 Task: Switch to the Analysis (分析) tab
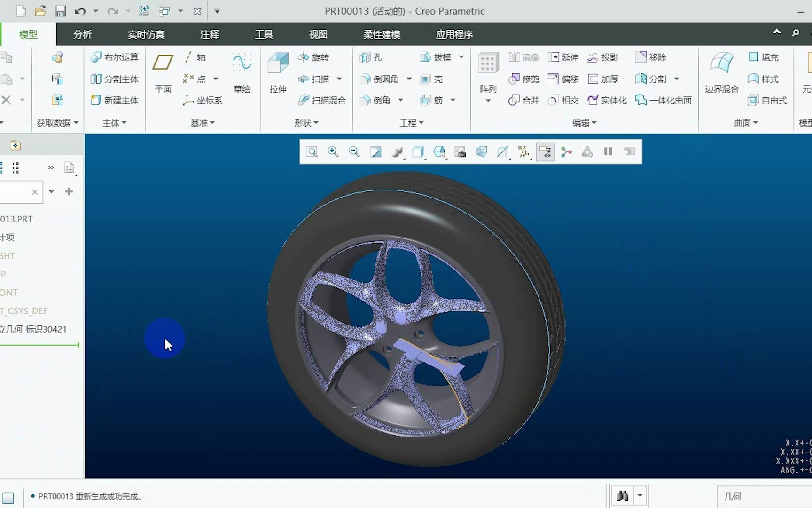pos(82,34)
